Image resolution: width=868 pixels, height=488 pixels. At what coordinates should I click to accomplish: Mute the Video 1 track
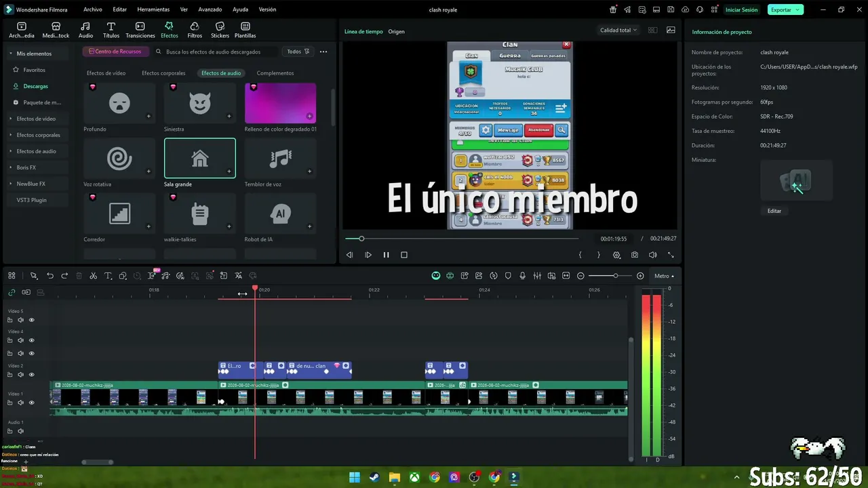20,403
